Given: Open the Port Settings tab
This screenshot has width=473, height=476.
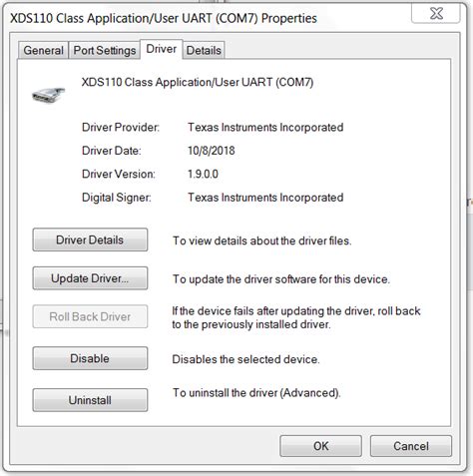Looking at the screenshot, I should pyautogui.click(x=105, y=51).
